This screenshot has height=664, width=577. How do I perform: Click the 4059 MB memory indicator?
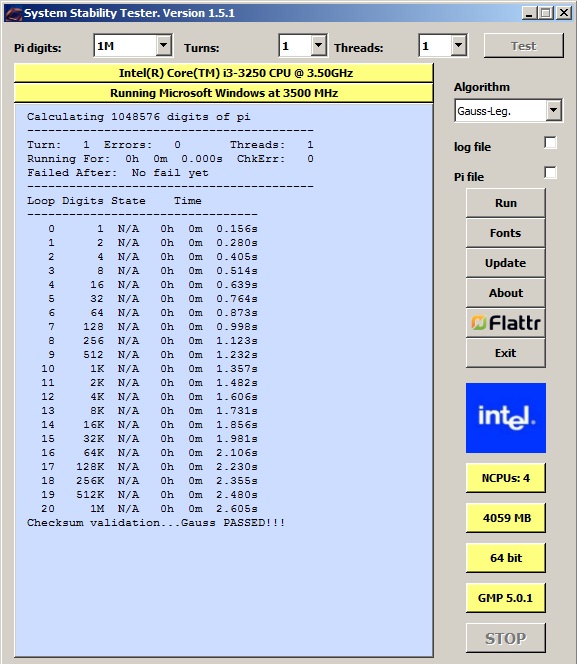pos(505,517)
